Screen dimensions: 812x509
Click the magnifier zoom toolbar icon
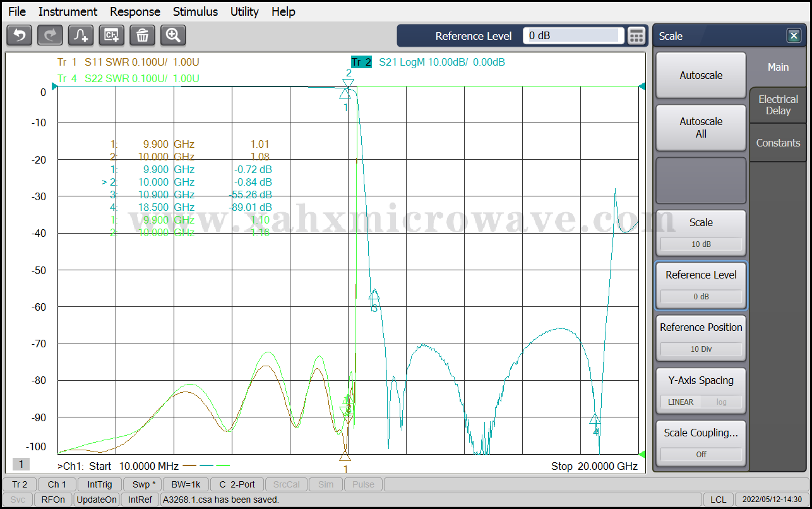point(173,35)
